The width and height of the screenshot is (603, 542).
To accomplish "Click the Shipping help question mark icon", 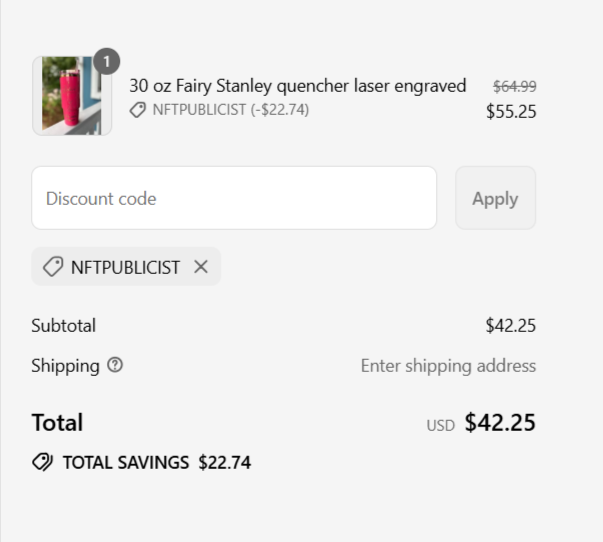I will tap(115, 365).
